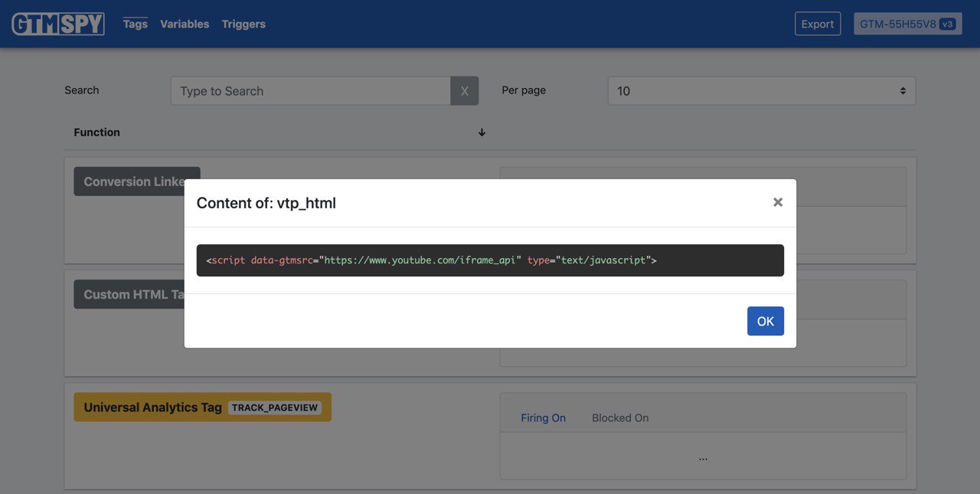Viewport: 980px width, 494px height.
Task: Select the Custom HTML Tag item
Action: [129, 294]
